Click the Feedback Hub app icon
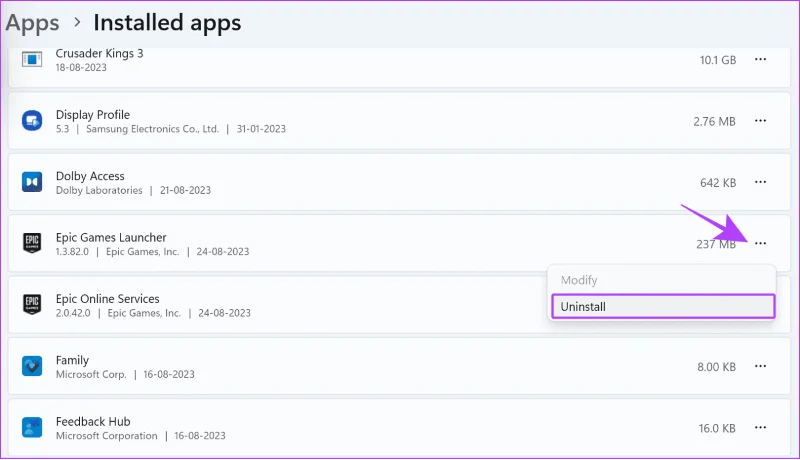 pyautogui.click(x=32, y=427)
